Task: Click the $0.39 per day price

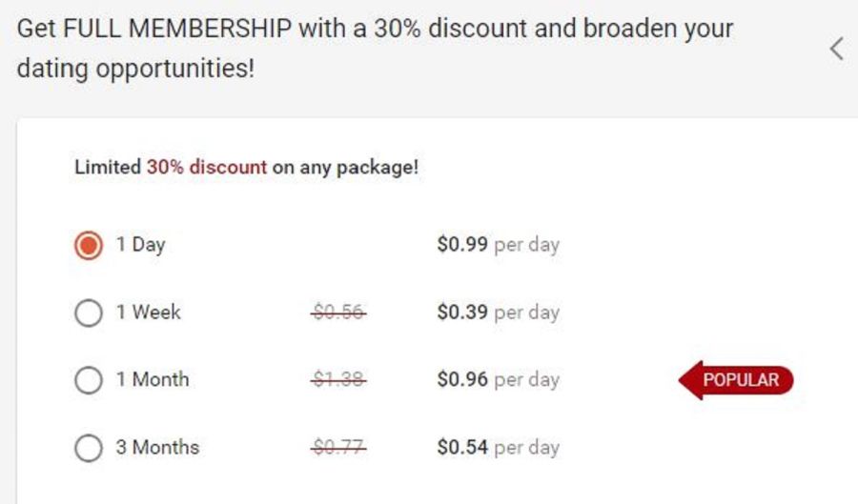Action: (499, 312)
